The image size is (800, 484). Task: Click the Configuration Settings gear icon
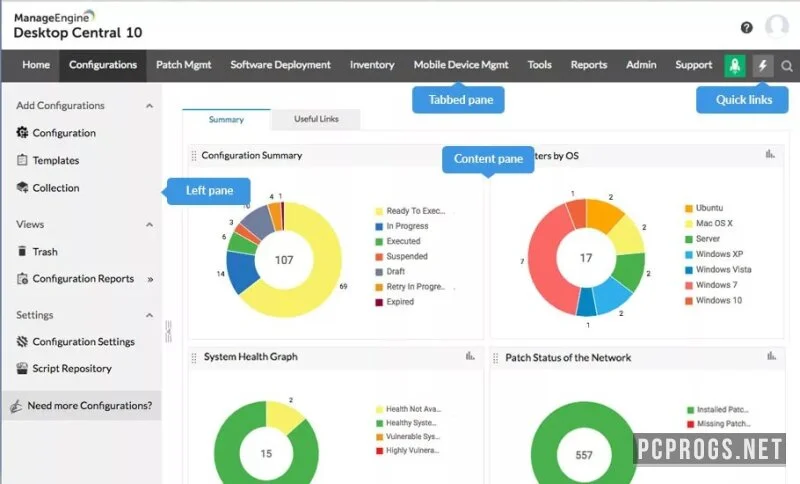22,341
